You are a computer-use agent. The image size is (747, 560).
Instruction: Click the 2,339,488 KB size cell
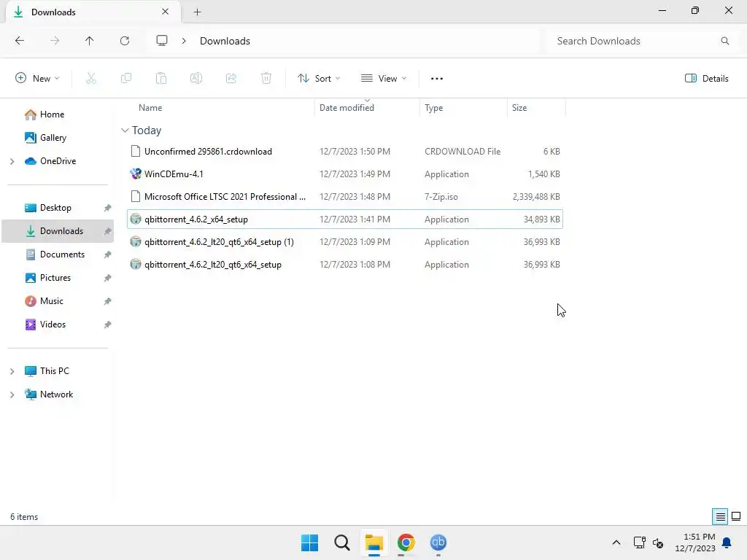536,197
